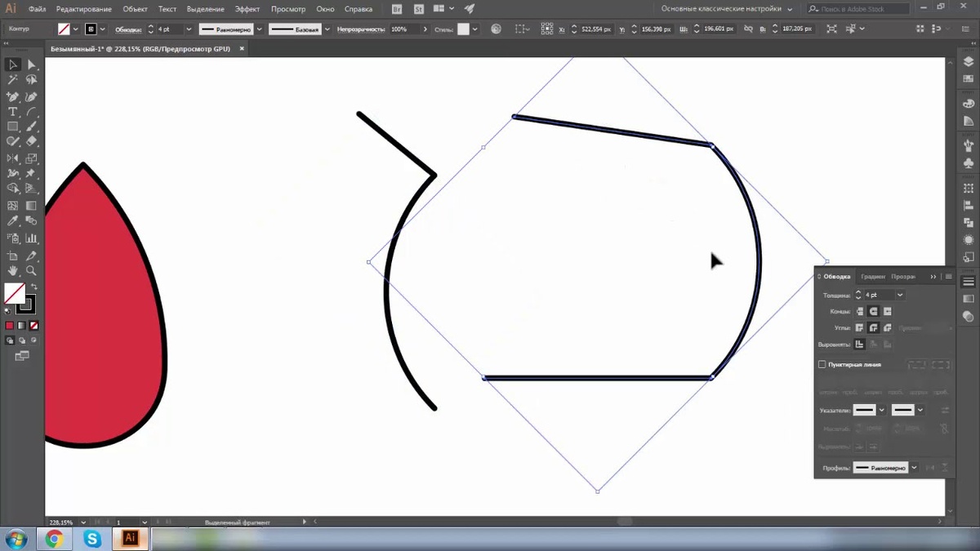This screenshot has width=980, height=551.
Task: Click the Adobe Stock search field
Action: click(x=857, y=9)
